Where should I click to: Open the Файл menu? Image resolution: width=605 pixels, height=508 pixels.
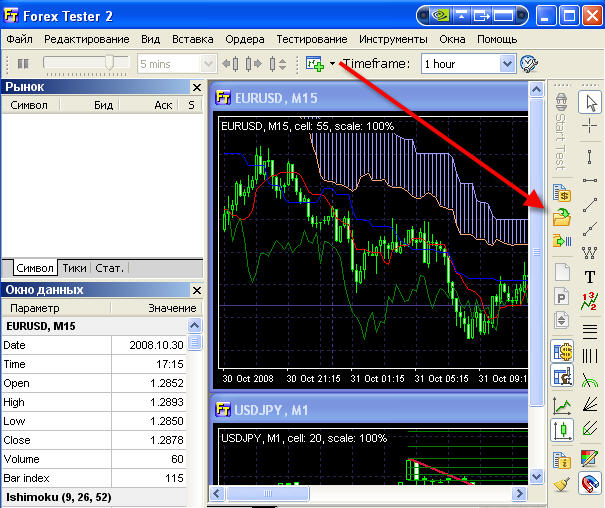(x=19, y=39)
